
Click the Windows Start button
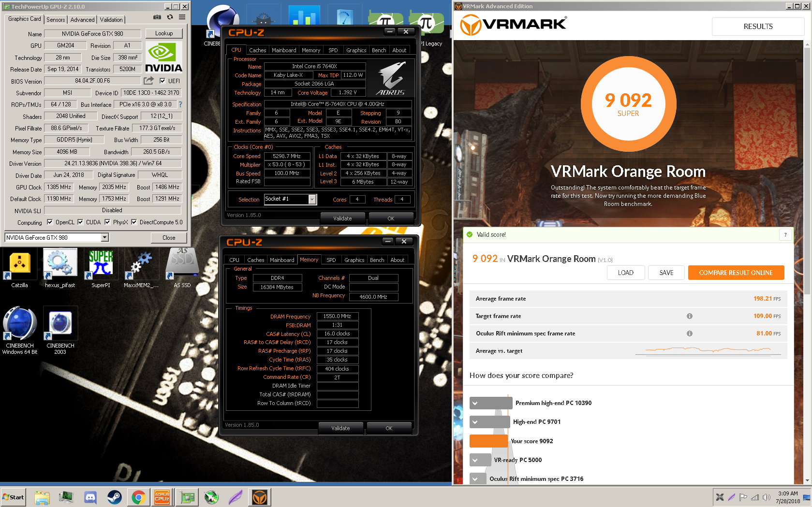tap(13, 497)
